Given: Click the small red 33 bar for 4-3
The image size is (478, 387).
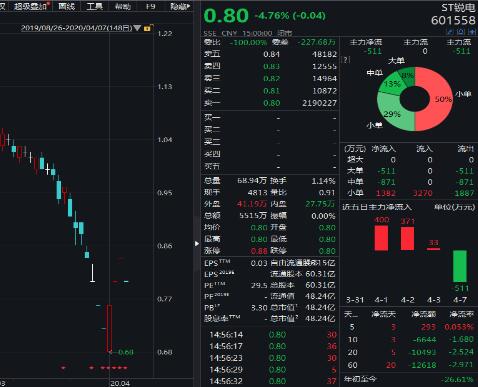Looking at the screenshot, I should coord(433,249).
